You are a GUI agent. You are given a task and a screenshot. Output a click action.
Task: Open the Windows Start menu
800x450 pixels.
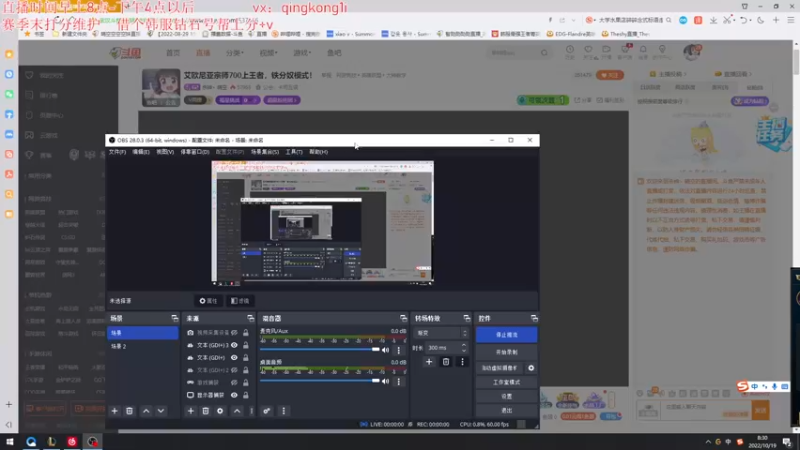(x=10, y=442)
